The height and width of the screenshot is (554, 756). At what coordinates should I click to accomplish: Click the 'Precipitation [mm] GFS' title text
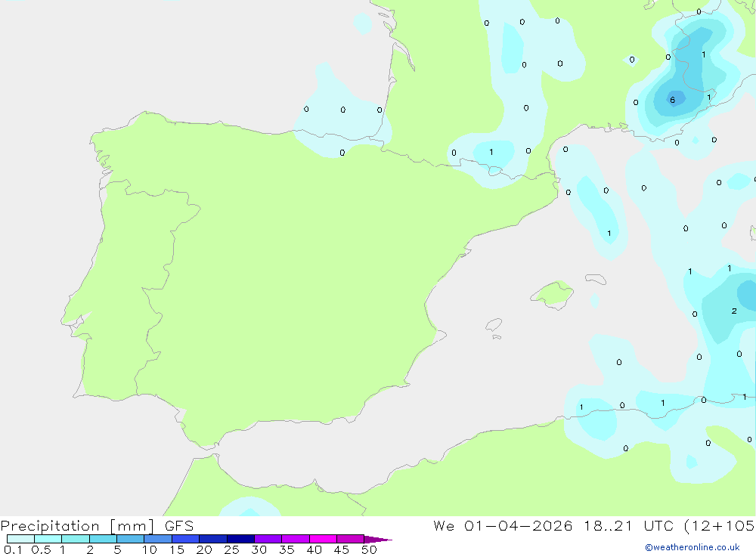[x=97, y=526]
